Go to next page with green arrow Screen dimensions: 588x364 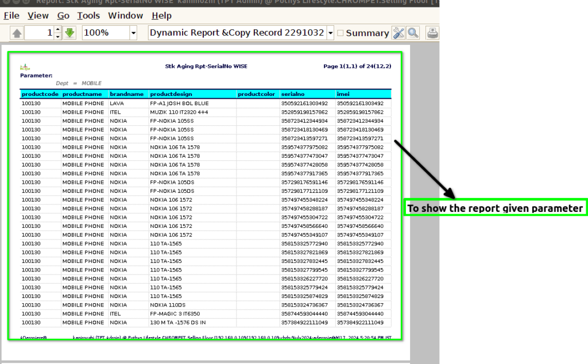(69, 33)
